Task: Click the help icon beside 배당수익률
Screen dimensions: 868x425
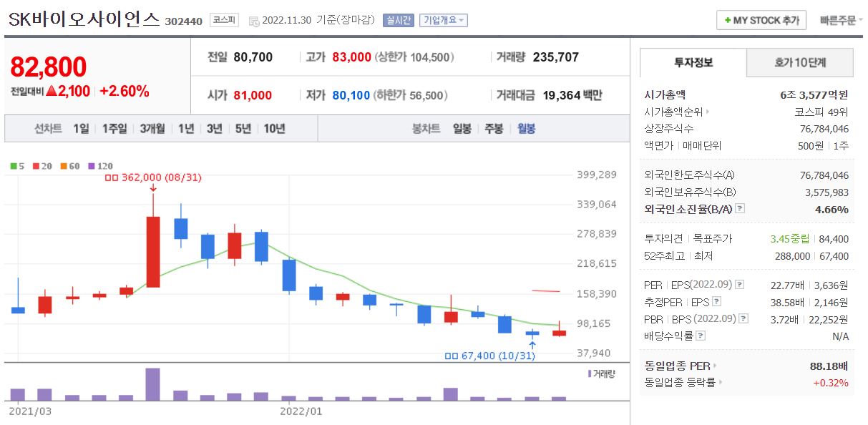Action: 701,336
